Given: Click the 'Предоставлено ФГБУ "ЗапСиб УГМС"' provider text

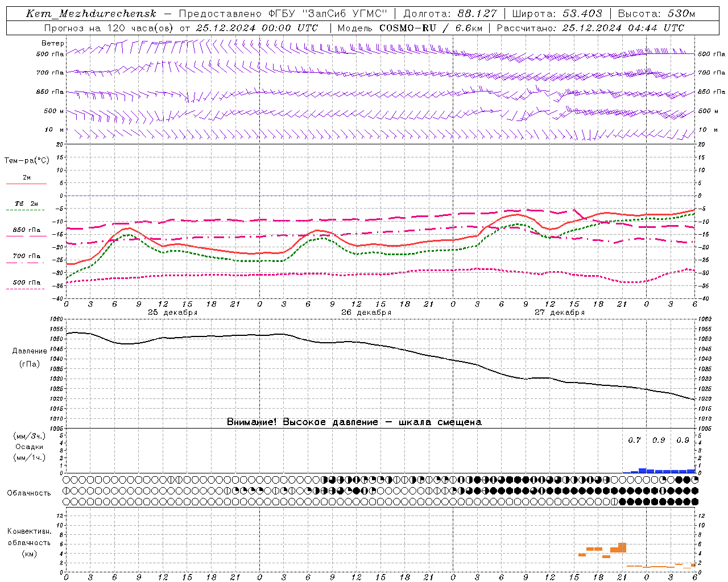Looking at the screenshot, I should [283, 14].
